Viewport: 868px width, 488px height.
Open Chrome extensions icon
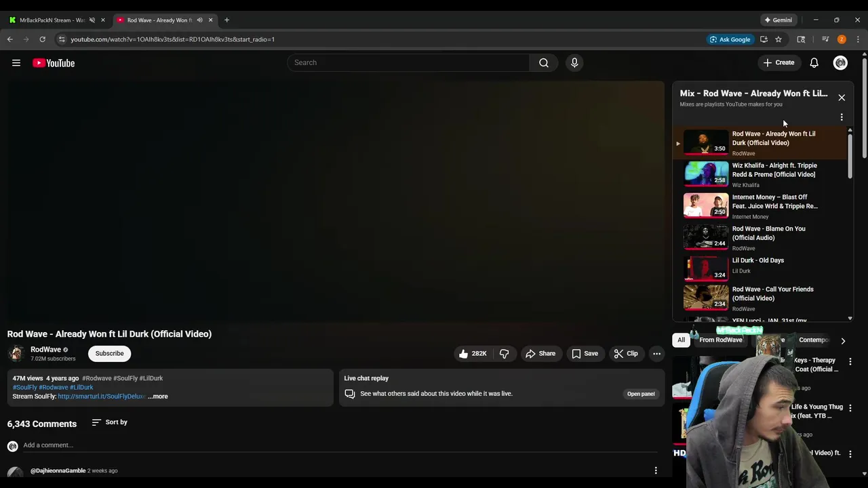pos(801,39)
